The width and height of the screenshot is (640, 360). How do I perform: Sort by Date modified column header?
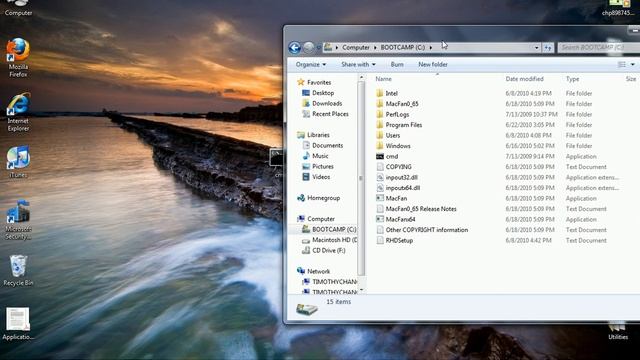(524, 79)
